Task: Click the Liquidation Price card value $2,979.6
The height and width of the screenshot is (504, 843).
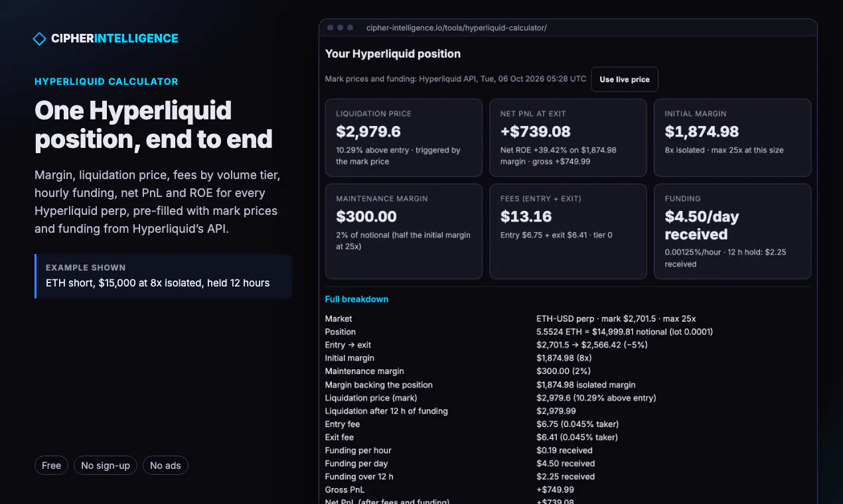Action: [x=368, y=131]
